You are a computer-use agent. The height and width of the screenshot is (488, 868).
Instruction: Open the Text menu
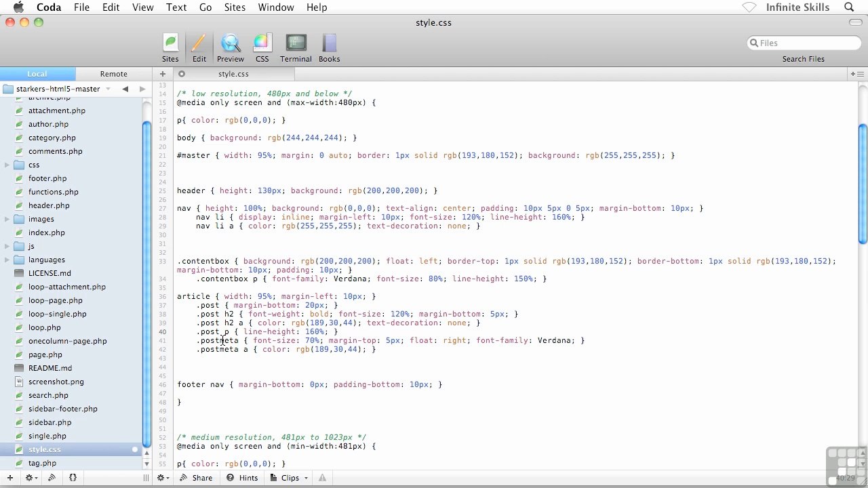[176, 7]
